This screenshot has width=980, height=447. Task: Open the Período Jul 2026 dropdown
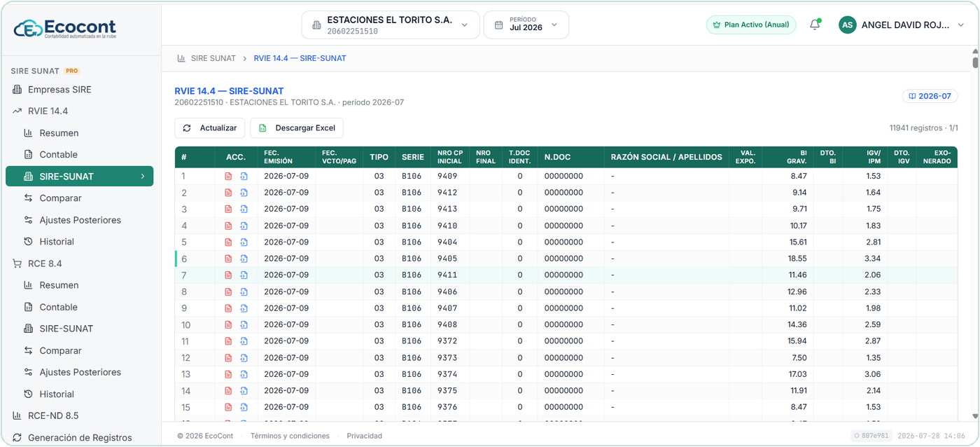click(x=526, y=25)
